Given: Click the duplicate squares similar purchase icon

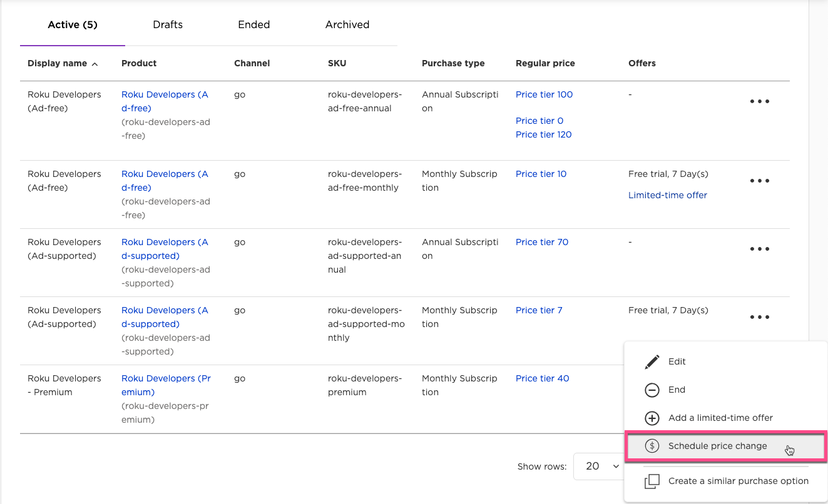Looking at the screenshot, I should coord(652,481).
